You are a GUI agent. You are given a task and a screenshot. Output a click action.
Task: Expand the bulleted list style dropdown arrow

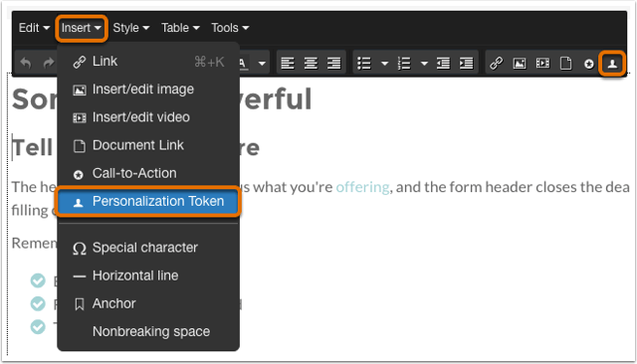384,64
